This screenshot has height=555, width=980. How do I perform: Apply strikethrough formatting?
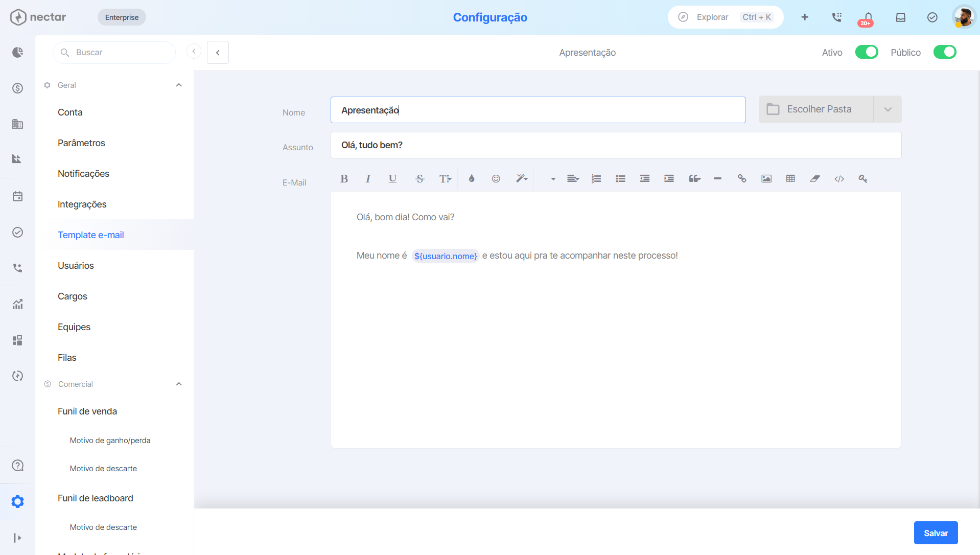(420, 178)
